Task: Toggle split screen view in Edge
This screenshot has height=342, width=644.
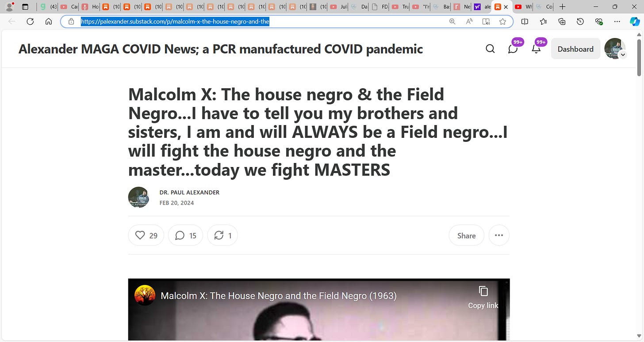Action: pos(525,21)
